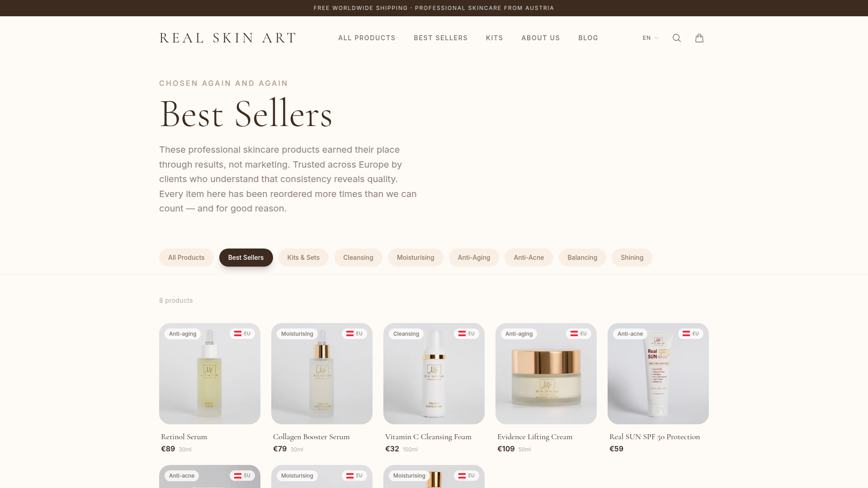Expand the EN language dropdown
This screenshot has width=868, height=488.
click(651, 38)
